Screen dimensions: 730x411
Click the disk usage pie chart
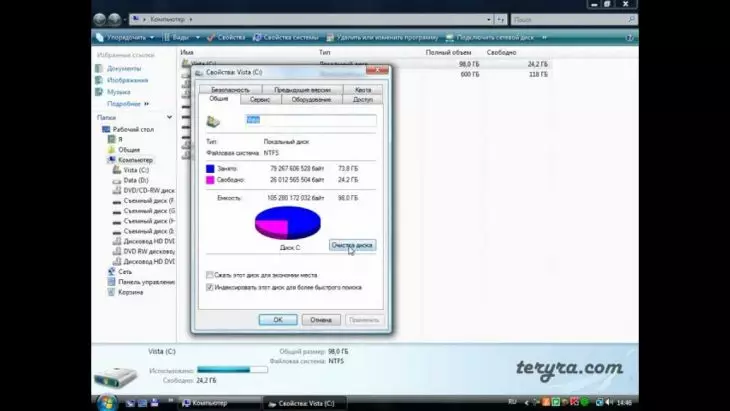(288, 223)
